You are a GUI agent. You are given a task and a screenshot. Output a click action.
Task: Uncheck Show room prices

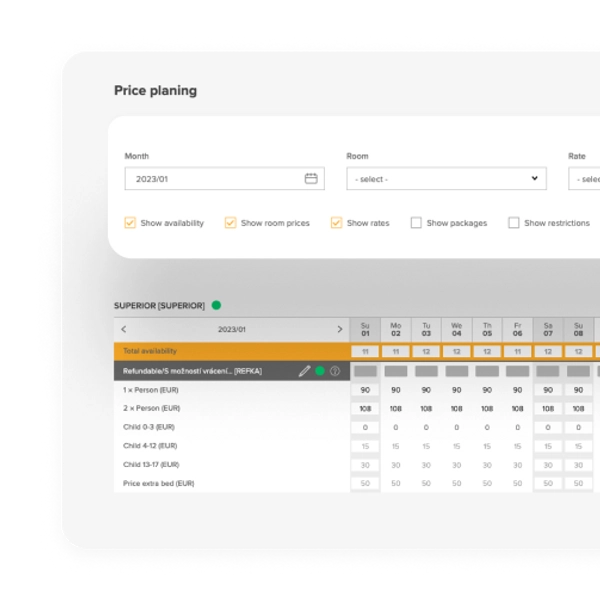tap(230, 223)
